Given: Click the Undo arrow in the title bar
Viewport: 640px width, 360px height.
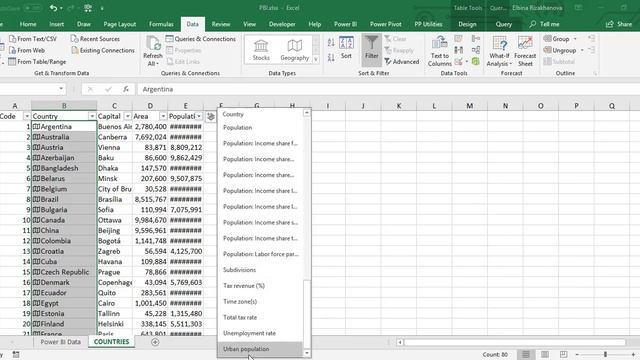Looking at the screenshot, I should click(x=53, y=8).
